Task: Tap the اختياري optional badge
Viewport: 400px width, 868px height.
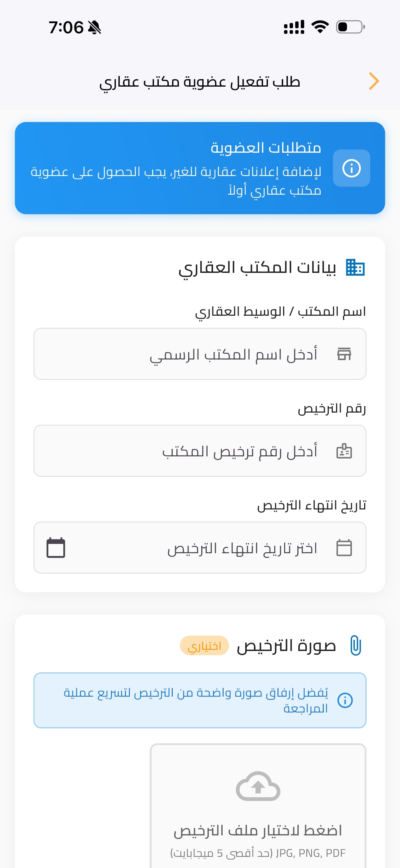Action: (204, 646)
